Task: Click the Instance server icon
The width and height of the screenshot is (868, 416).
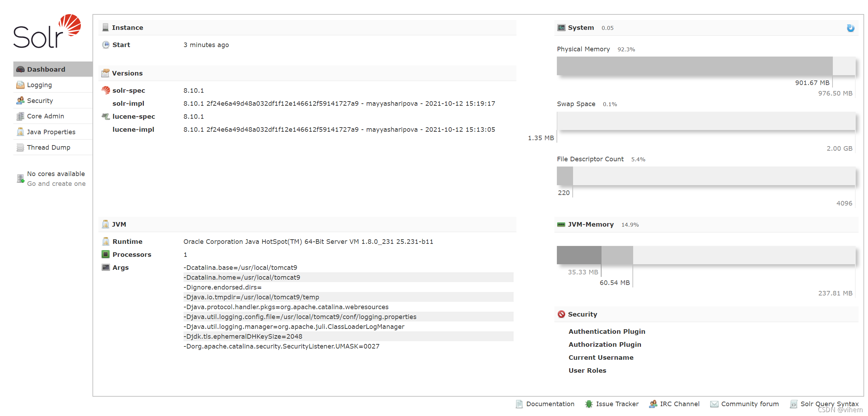Action: pos(105,27)
